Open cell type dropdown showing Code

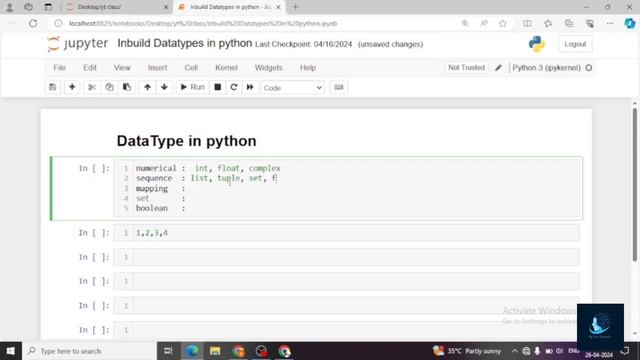click(293, 87)
